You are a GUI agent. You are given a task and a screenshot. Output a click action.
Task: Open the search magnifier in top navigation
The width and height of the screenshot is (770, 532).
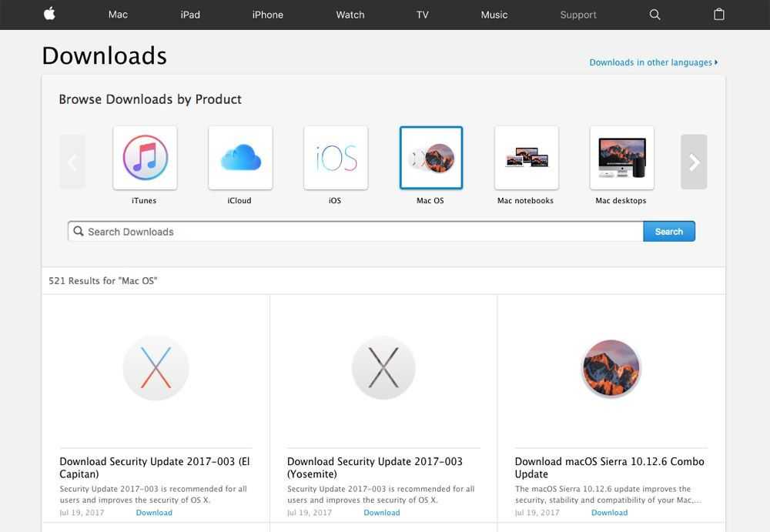pyautogui.click(x=655, y=15)
